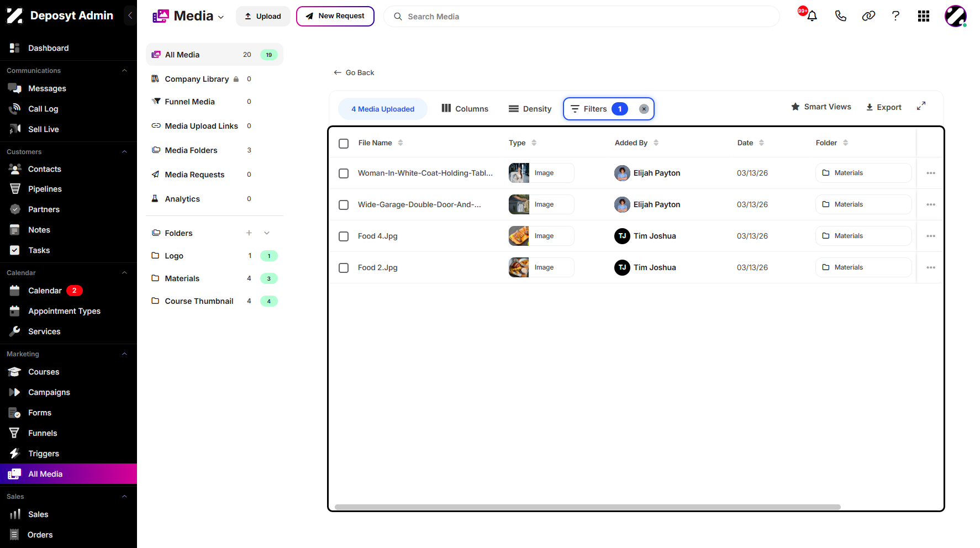Open row options for Woman-In-White-Coat file
Image resolution: width=980 pixels, height=548 pixels.
pos(931,173)
